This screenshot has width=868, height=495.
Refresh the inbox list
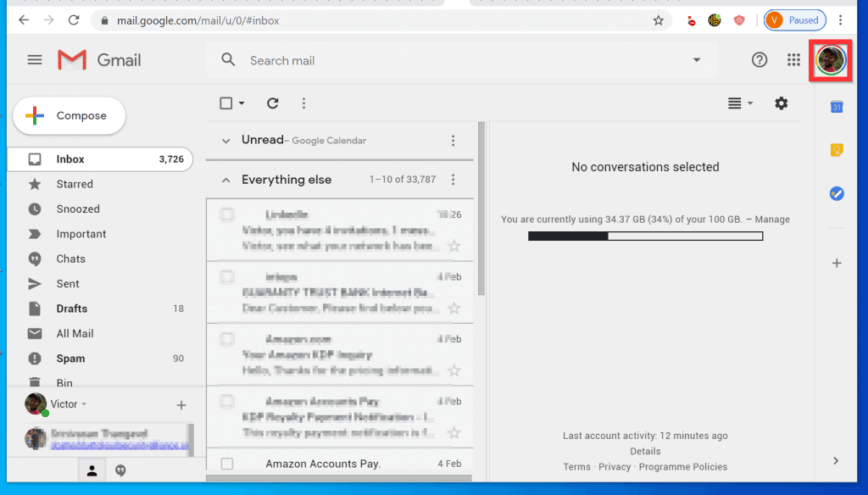pyautogui.click(x=272, y=103)
